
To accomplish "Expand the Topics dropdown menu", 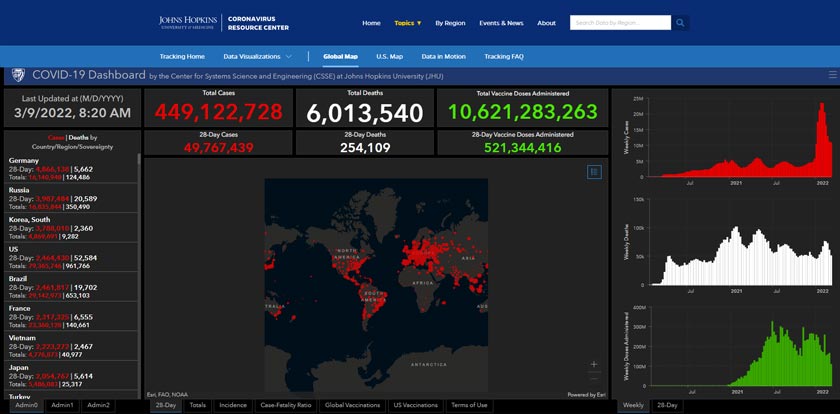I will tap(407, 22).
